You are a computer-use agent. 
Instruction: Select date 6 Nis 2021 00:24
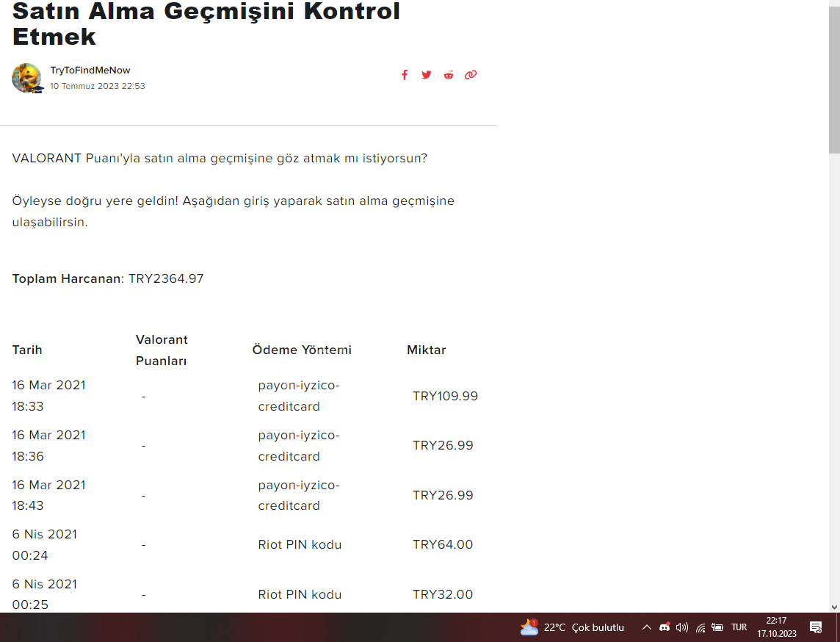pos(45,544)
